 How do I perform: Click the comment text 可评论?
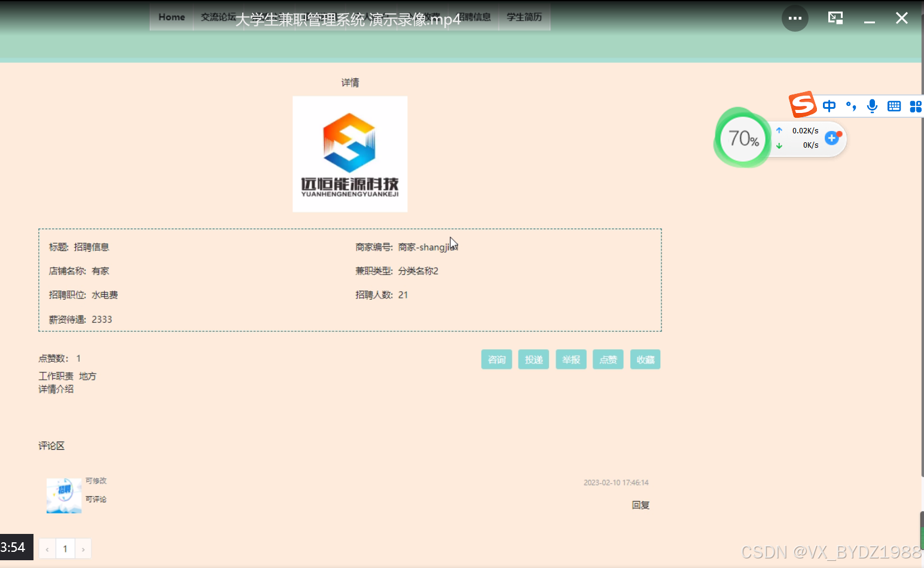pyautogui.click(x=96, y=499)
